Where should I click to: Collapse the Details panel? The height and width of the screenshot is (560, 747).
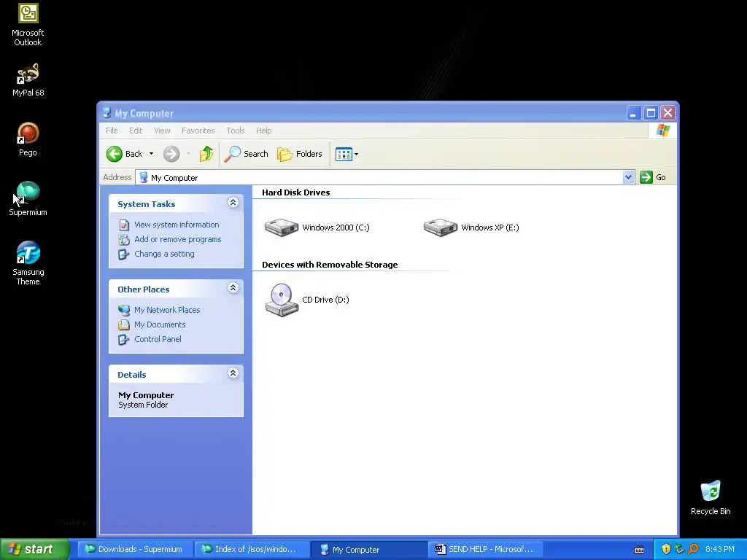click(233, 373)
